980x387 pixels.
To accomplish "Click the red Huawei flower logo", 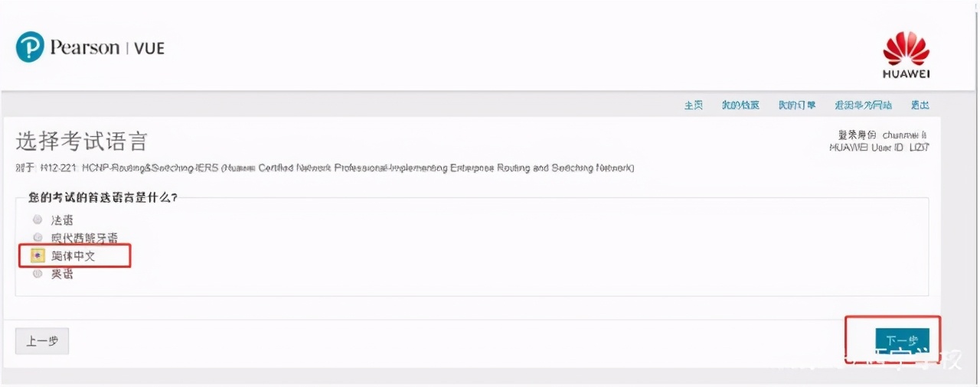I will coord(906,50).
